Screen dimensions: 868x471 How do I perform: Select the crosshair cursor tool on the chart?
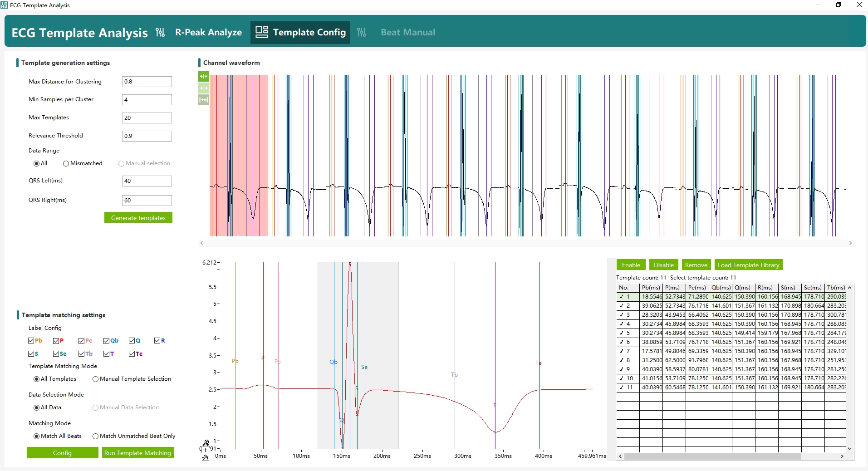pyautogui.click(x=205, y=449)
